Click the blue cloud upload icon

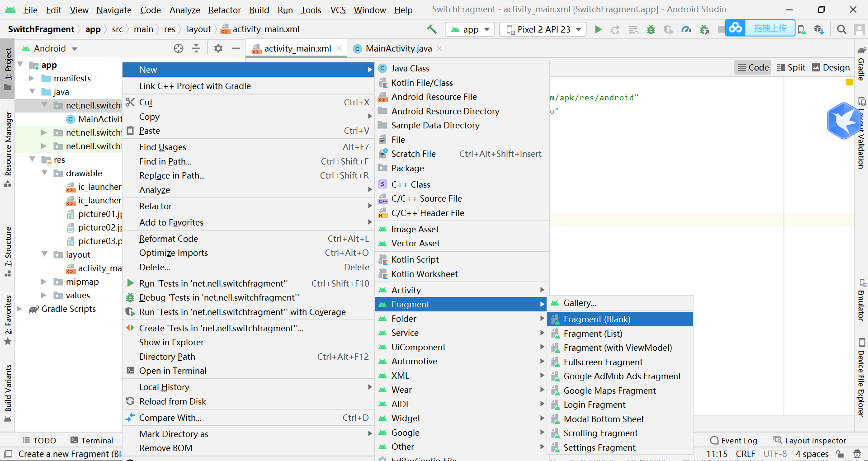(x=735, y=28)
